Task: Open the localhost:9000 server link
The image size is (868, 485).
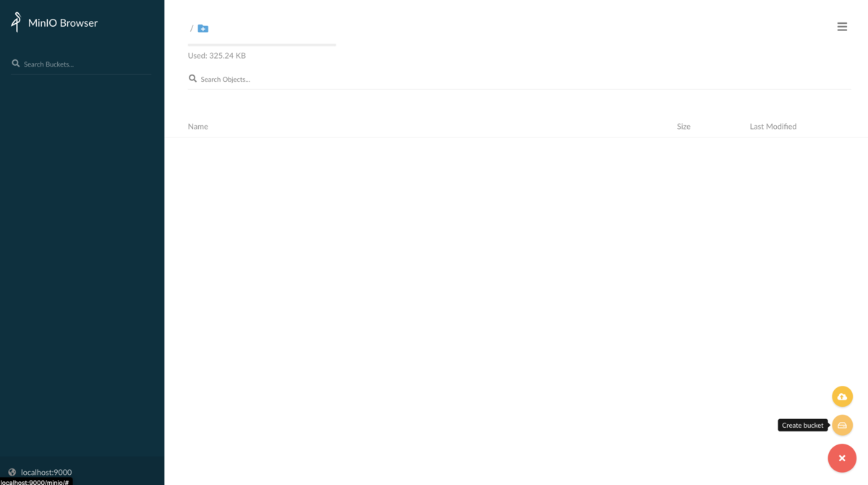Action: click(x=46, y=472)
